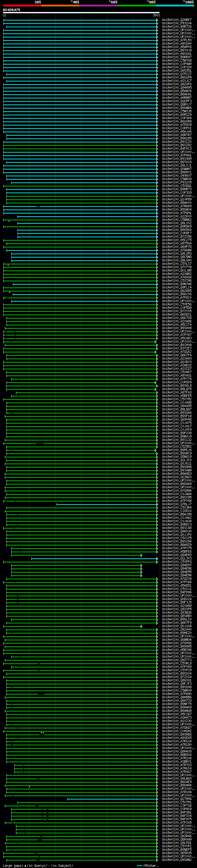Click the cyan alignment bar for Q2L3V3
Image resolution: width=197 pixels, height=868 pixels.
[x=94, y=558]
